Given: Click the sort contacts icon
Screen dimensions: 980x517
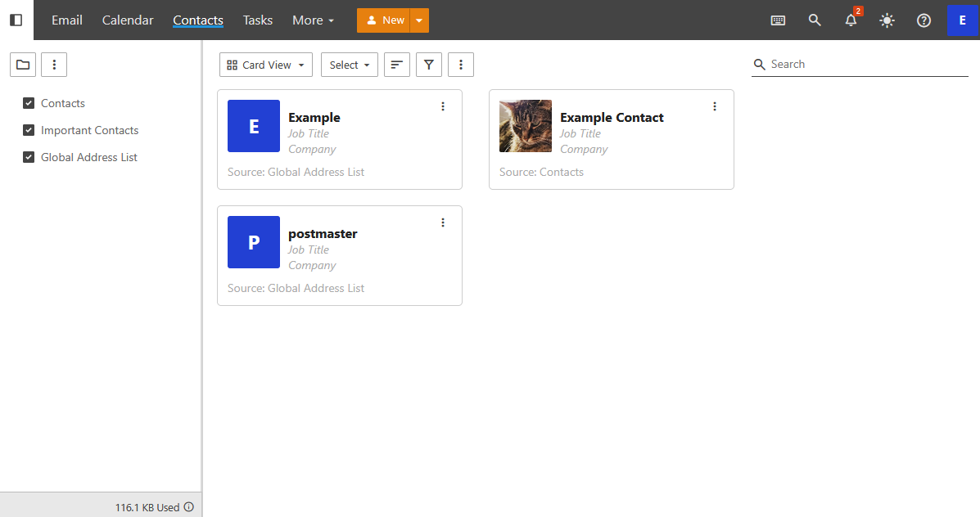Looking at the screenshot, I should 397,65.
